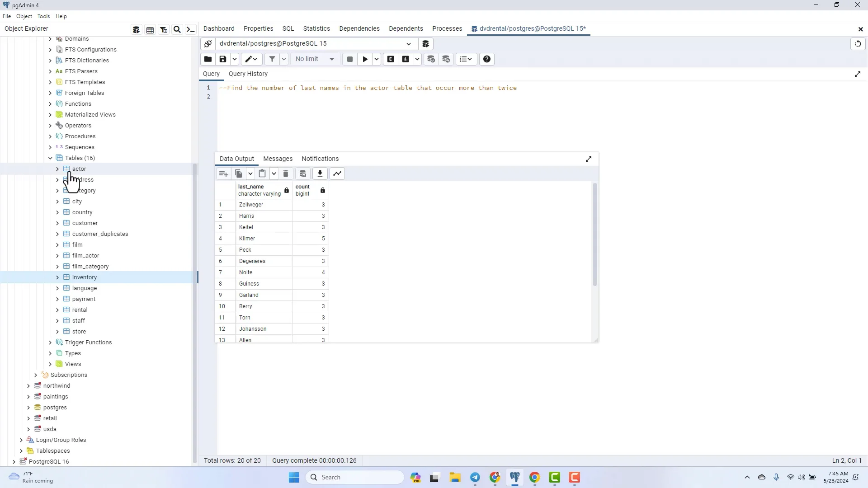
Task: Click Search Objects magnifier in Object Explorer
Action: [177, 30]
